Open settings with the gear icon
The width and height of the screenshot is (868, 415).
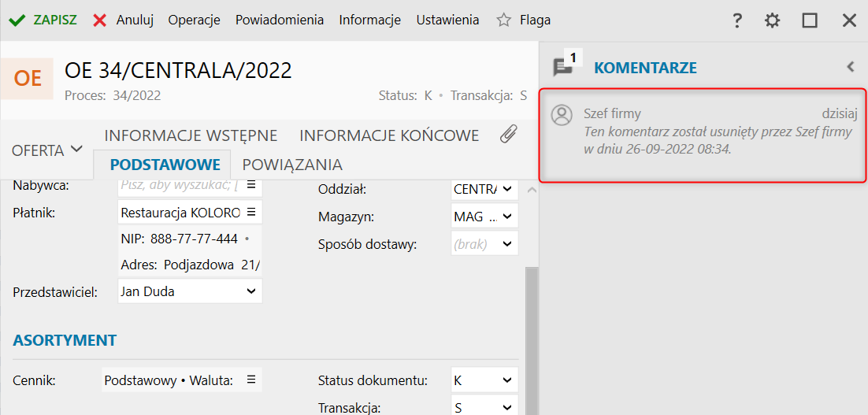(772, 20)
